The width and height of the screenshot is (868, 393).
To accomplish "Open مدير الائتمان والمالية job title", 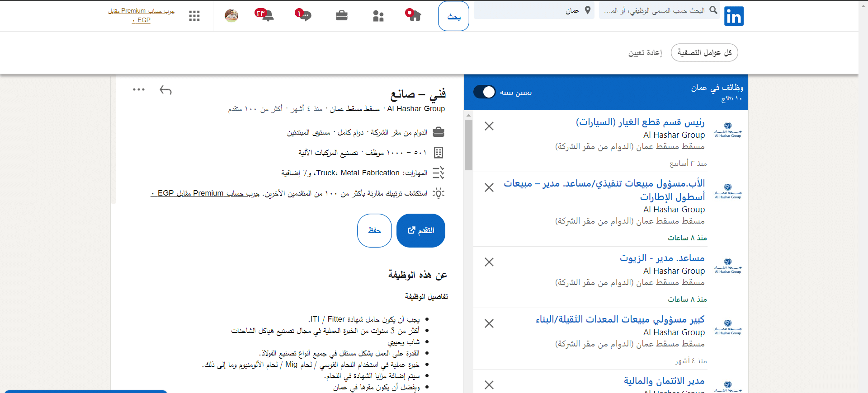I will [x=664, y=381].
